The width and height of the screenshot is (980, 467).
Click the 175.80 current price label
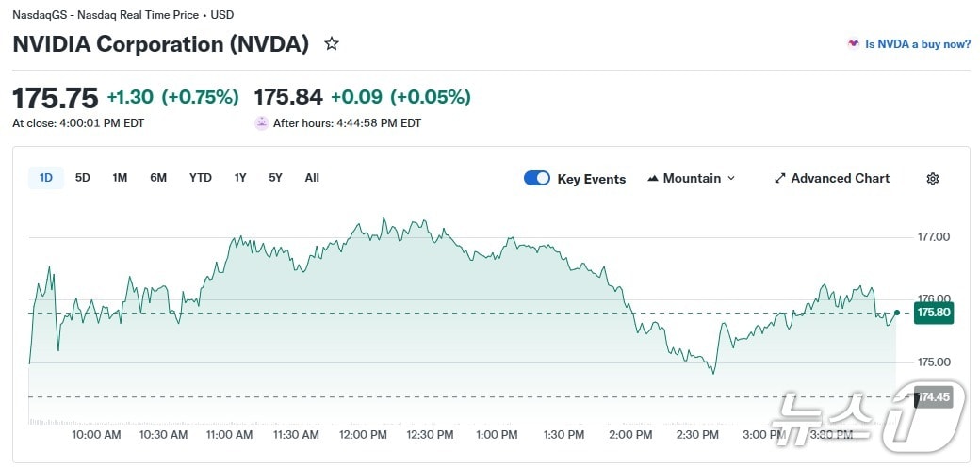tap(933, 313)
